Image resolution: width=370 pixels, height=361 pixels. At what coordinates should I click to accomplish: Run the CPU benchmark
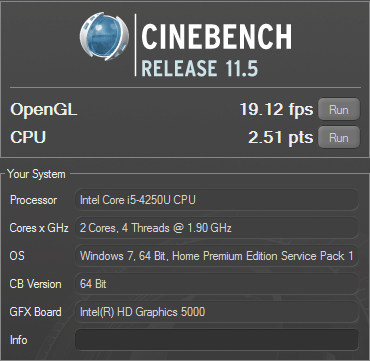(339, 137)
